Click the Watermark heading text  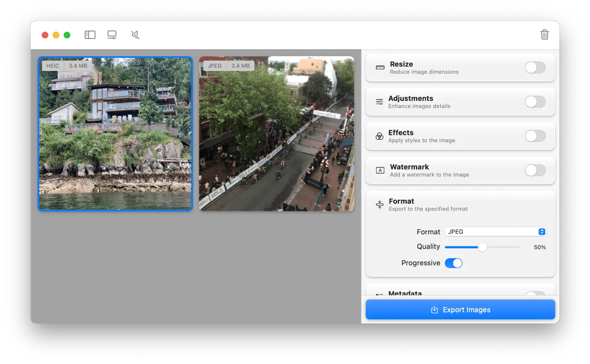(409, 167)
